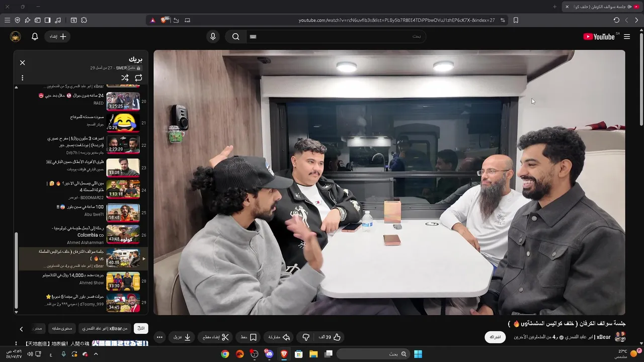
Task: Open Brave VPN shield toolbar icon
Action: coord(17,20)
